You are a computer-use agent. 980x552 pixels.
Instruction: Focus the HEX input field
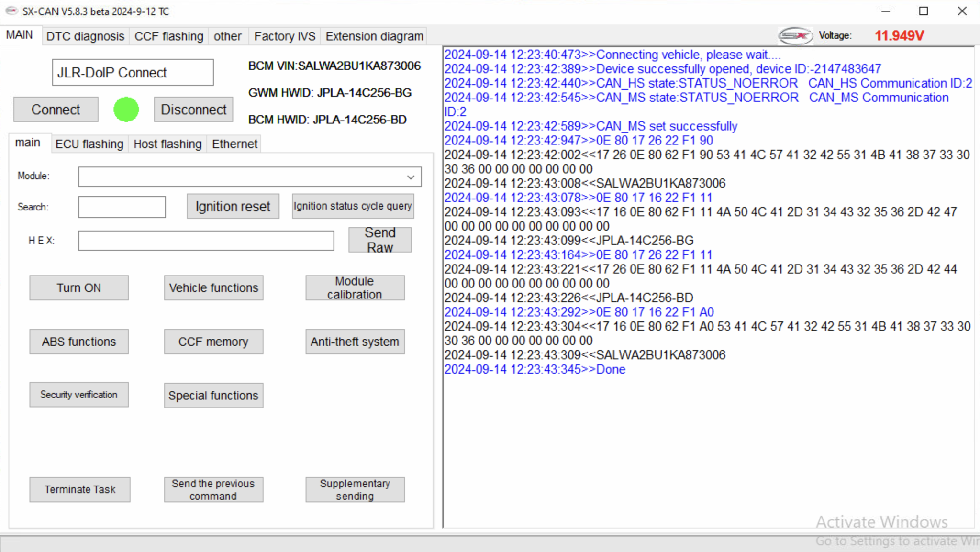(x=206, y=241)
